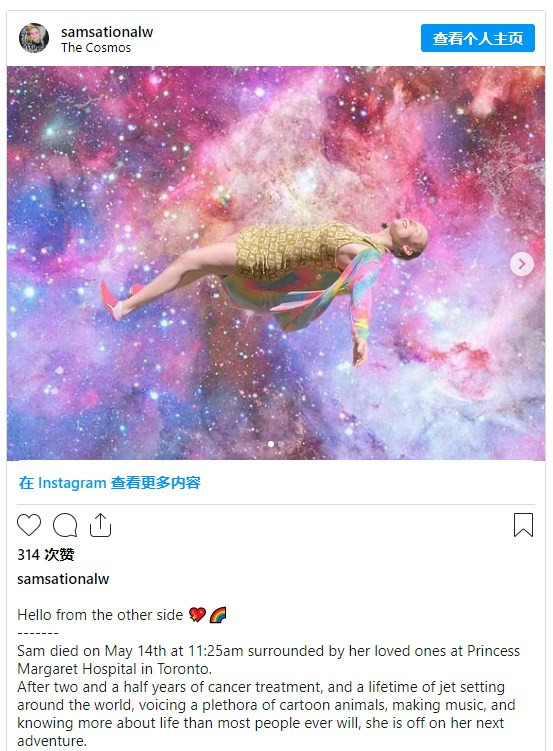The width and height of the screenshot is (553, 751).
Task: Open comments via the speech bubble icon
Action: (65, 525)
